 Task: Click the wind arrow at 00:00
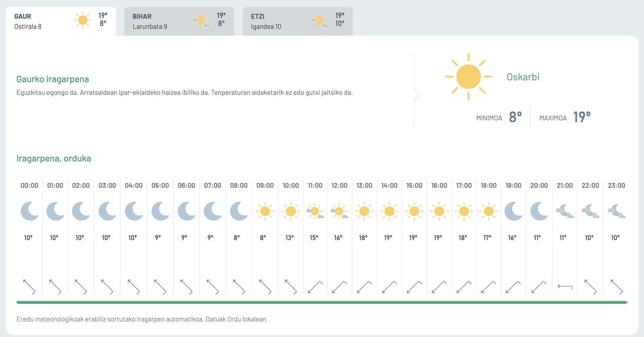pos(29,287)
